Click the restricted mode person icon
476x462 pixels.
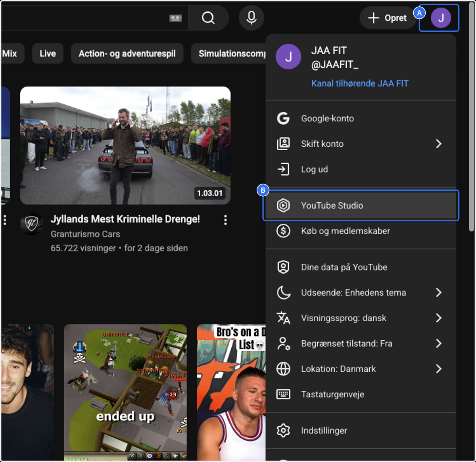tap(283, 343)
